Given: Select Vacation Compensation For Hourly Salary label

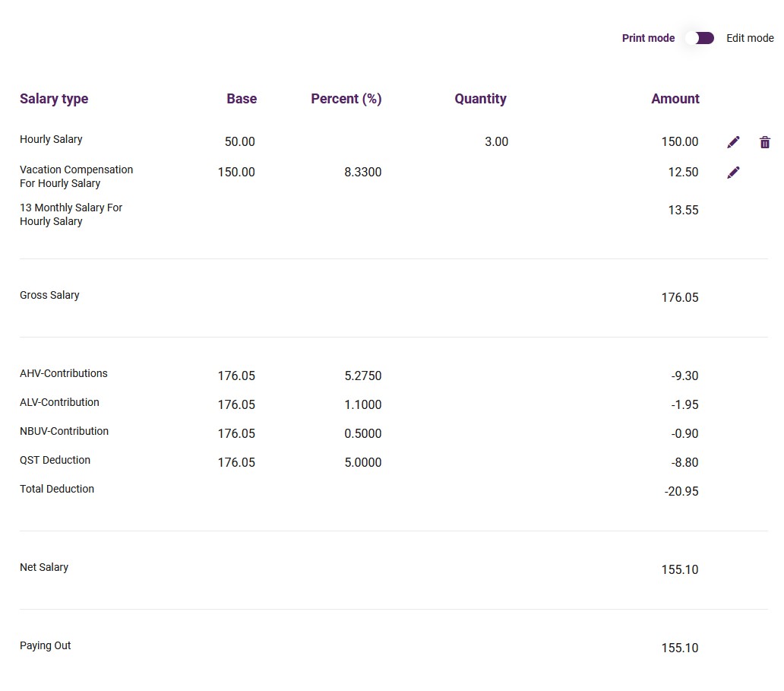Looking at the screenshot, I should [x=77, y=176].
